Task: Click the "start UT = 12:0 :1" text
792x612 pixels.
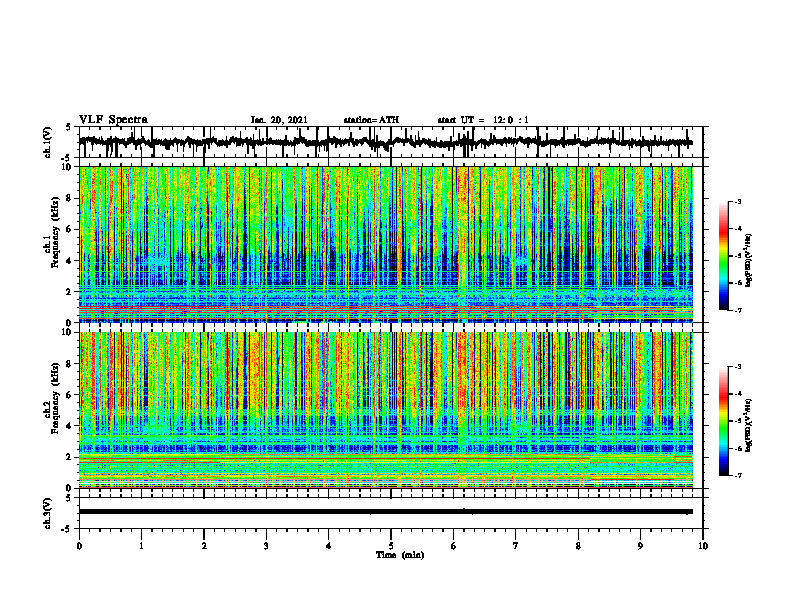Action: tap(483, 120)
